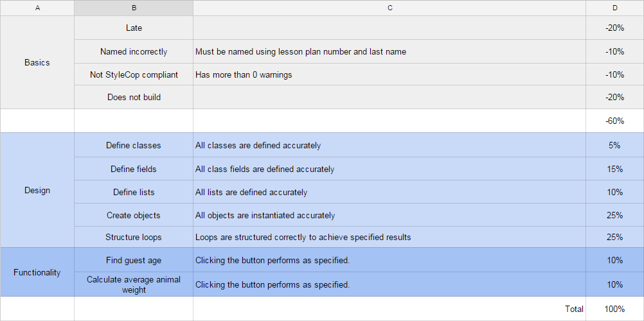Select the Define classes cell

click(x=134, y=145)
